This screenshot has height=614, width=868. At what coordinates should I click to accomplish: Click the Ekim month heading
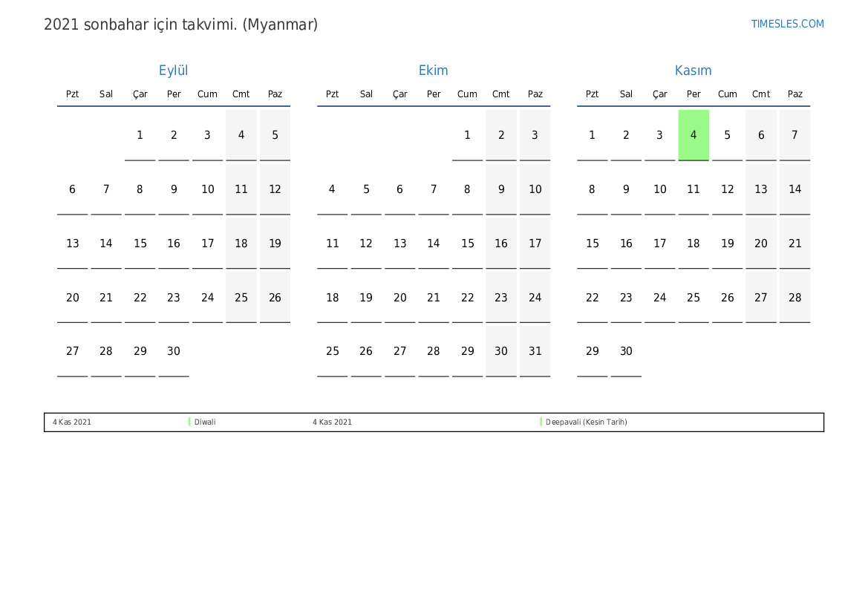click(433, 71)
